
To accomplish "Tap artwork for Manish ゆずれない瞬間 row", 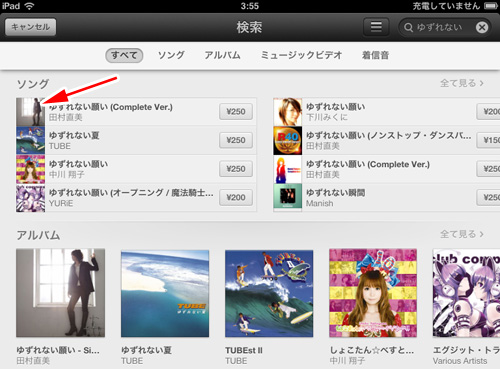I will point(288,198).
